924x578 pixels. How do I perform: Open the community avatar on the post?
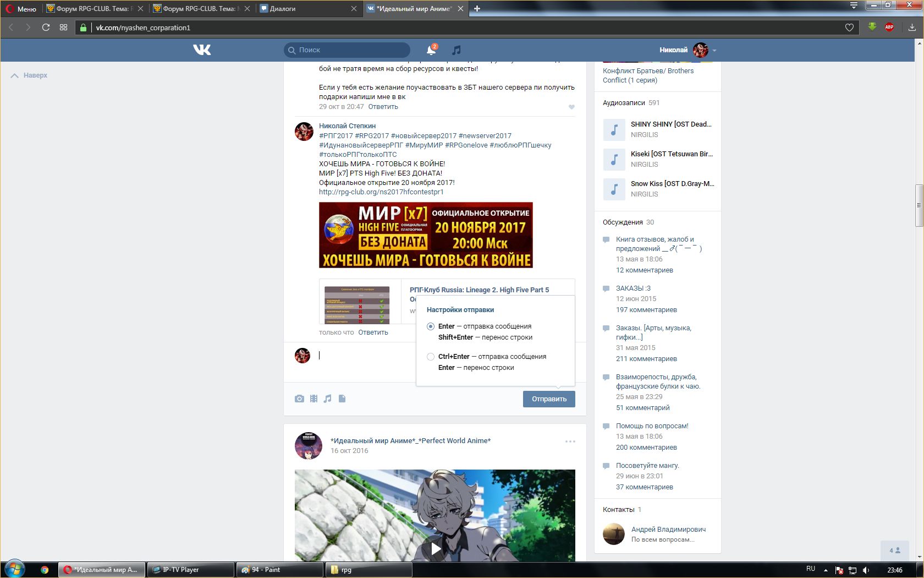[x=309, y=445]
